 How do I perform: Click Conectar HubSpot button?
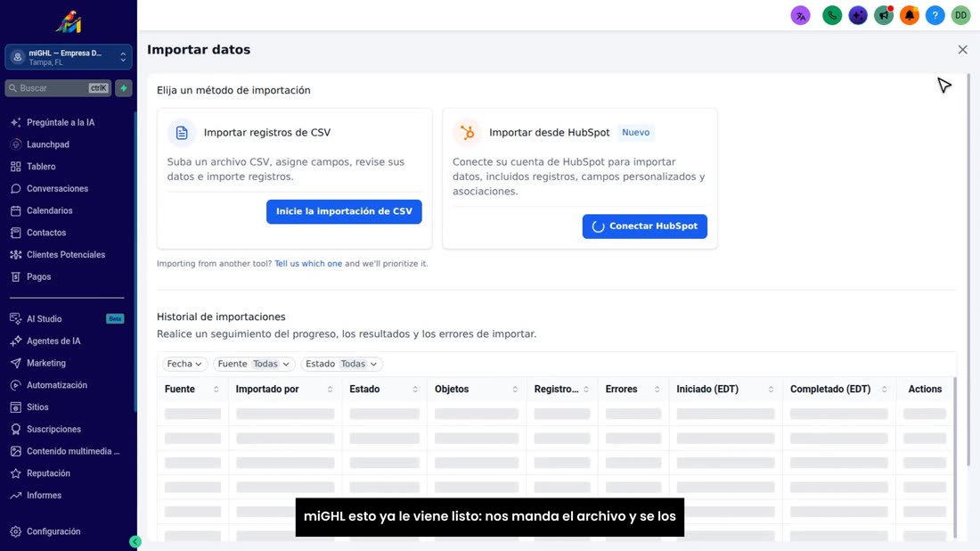644,226
